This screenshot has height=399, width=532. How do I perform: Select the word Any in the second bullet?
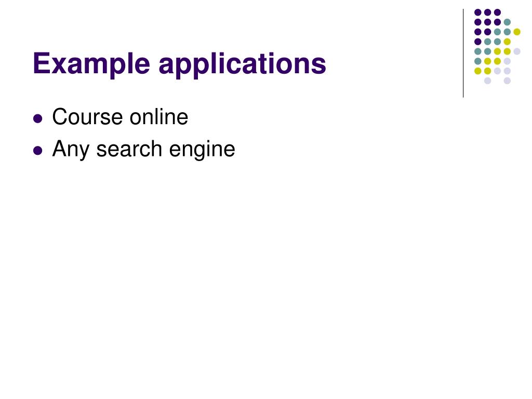(x=71, y=149)
